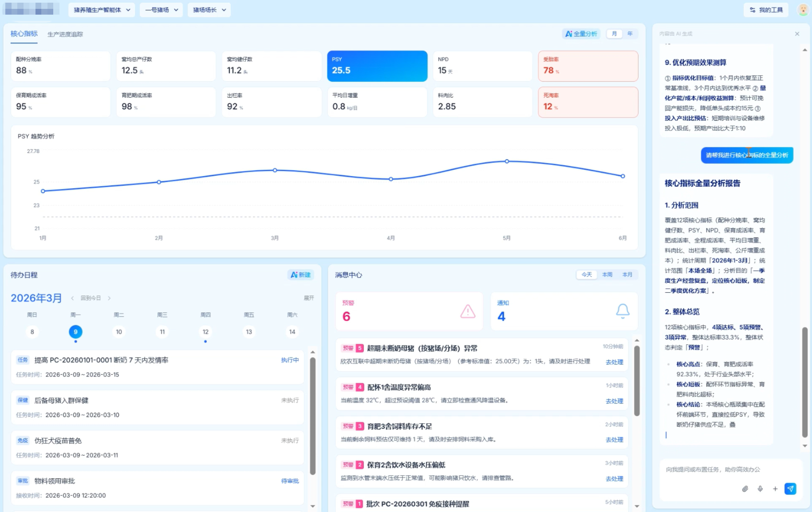Click the attachment paperclip icon

coord(745,488)
